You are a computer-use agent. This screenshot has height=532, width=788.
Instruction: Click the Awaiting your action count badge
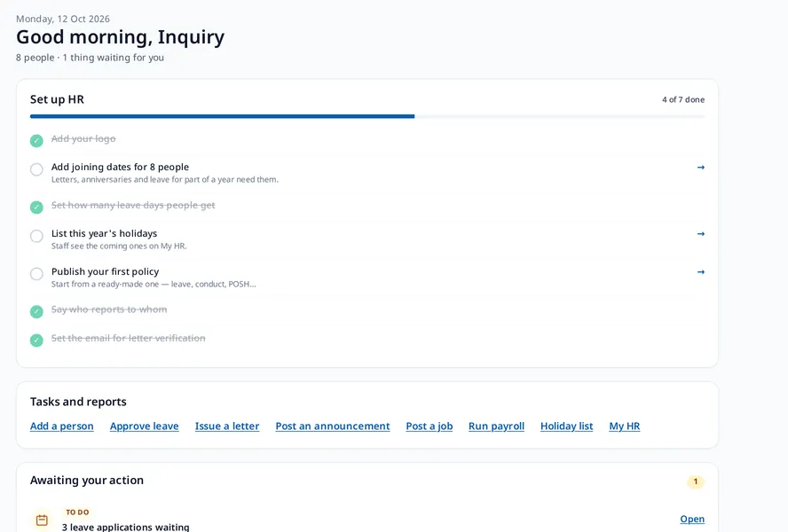tap(696, 481)
